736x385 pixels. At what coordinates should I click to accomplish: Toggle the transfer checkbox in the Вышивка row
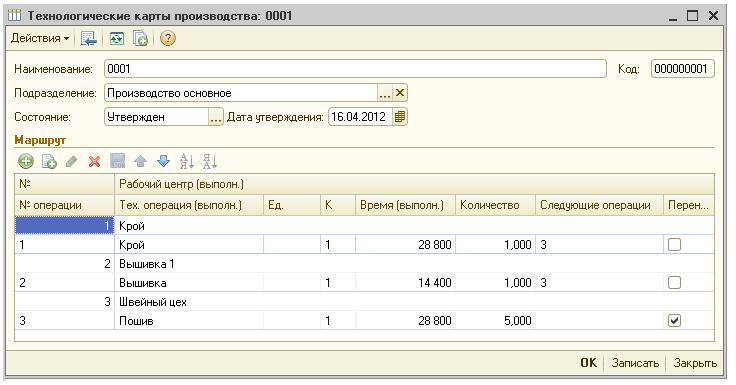point(674,282)
